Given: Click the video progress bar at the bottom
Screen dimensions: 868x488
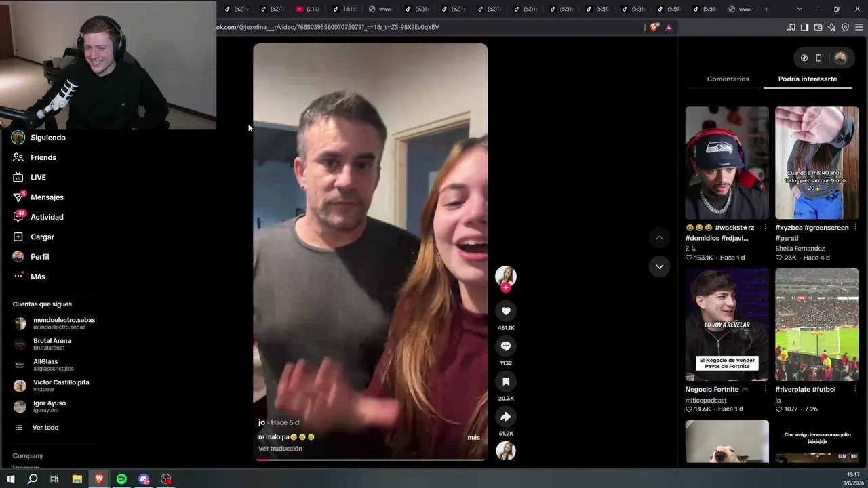Looking at the screenshot, I should (370, 459).
